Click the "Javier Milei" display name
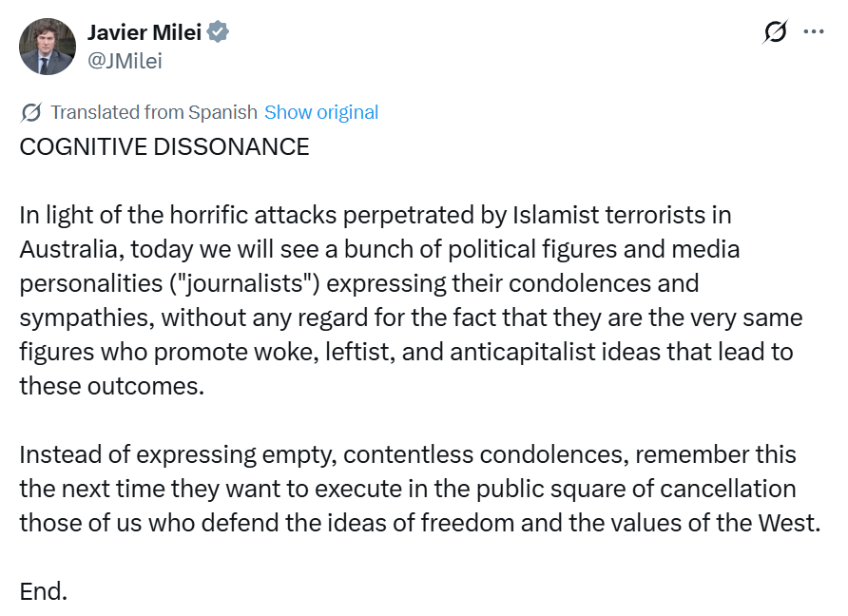Screen dimensions: 848x616 pyautogui.click(x=144, y=33)
